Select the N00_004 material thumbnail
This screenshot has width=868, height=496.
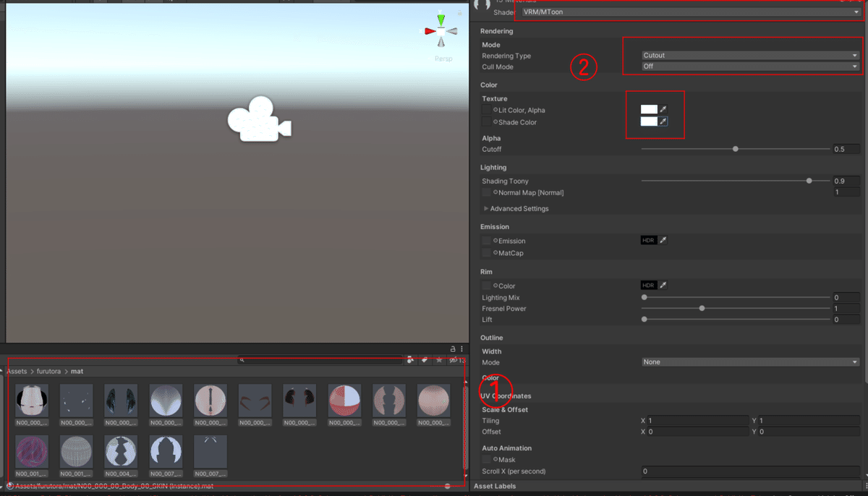(x=121, y=452)
